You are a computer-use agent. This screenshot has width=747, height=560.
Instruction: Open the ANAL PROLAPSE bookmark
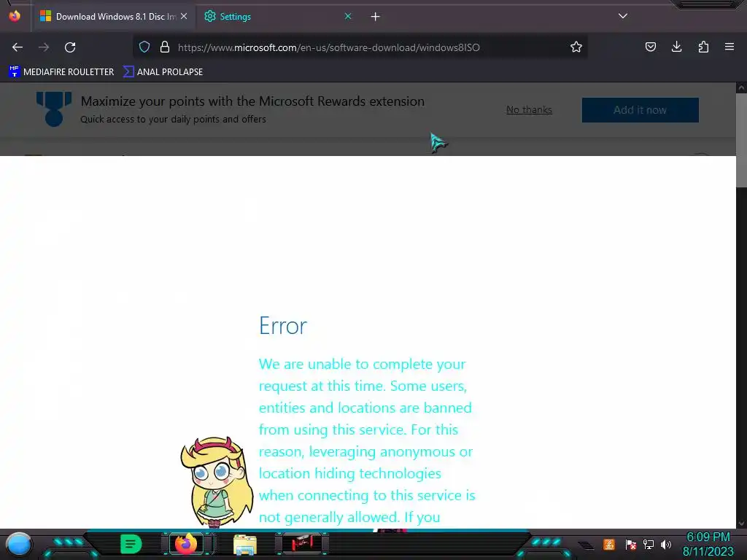(163, 72)
